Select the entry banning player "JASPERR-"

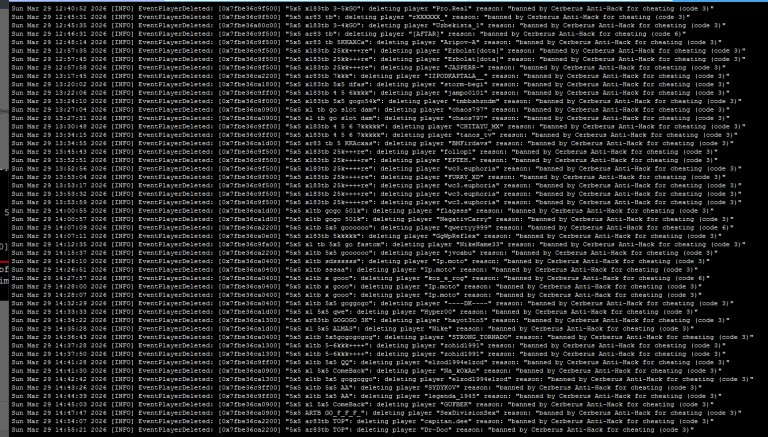[368, 68]
